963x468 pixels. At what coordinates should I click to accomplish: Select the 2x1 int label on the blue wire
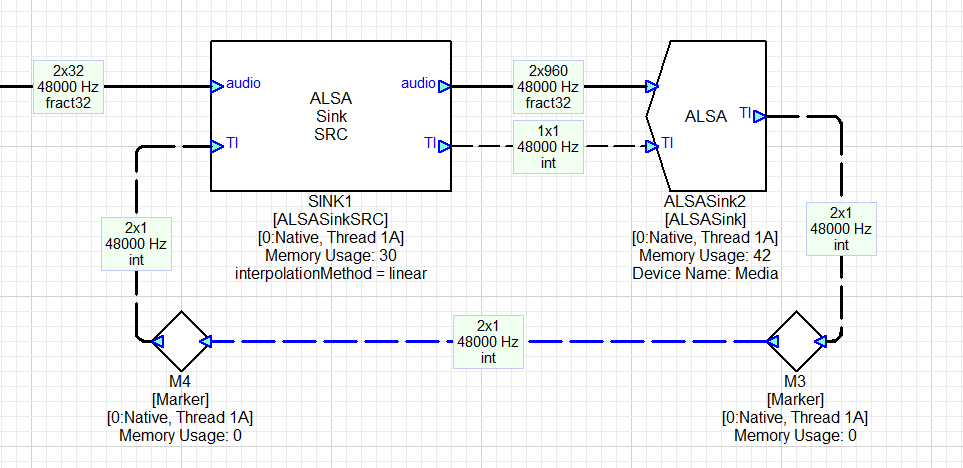[x=488, y=341]
